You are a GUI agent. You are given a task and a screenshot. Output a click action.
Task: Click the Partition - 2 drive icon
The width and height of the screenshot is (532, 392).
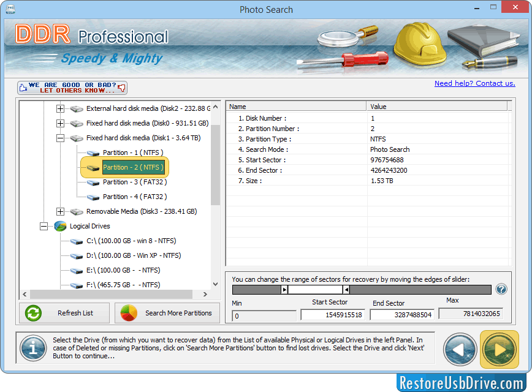tap(93, 167)
